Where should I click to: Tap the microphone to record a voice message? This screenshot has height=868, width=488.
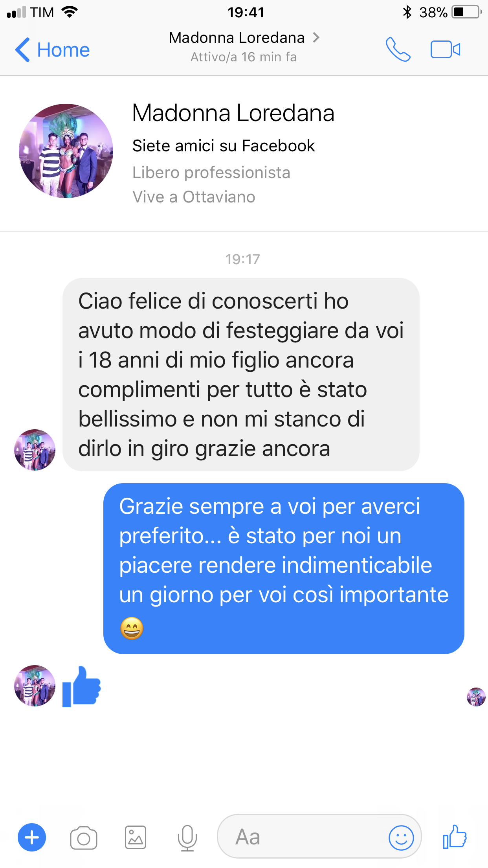coord(187,838)
